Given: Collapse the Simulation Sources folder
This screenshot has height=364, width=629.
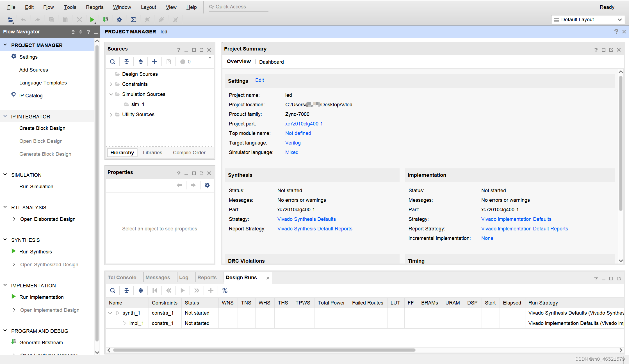Looking at the screenshot, I should click(111, 94).
